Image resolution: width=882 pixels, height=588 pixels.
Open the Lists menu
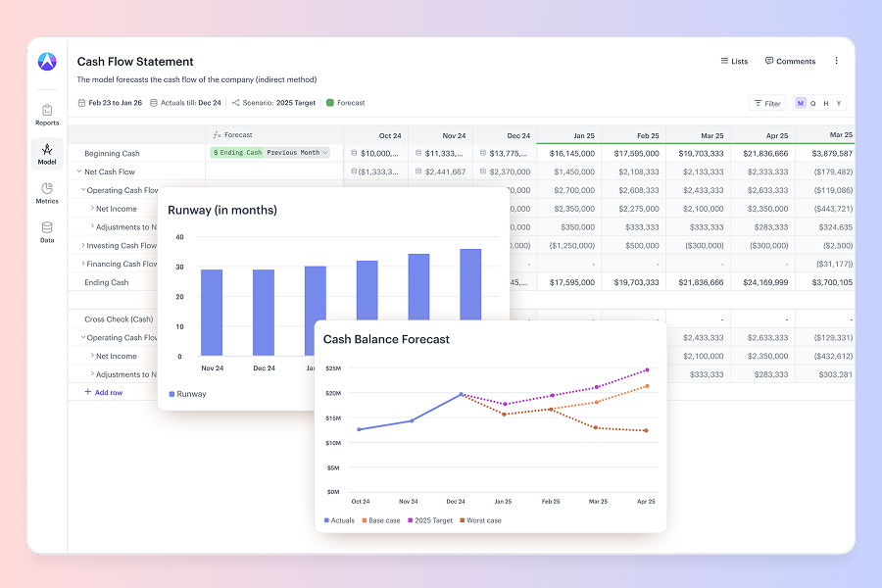point(734,61)
